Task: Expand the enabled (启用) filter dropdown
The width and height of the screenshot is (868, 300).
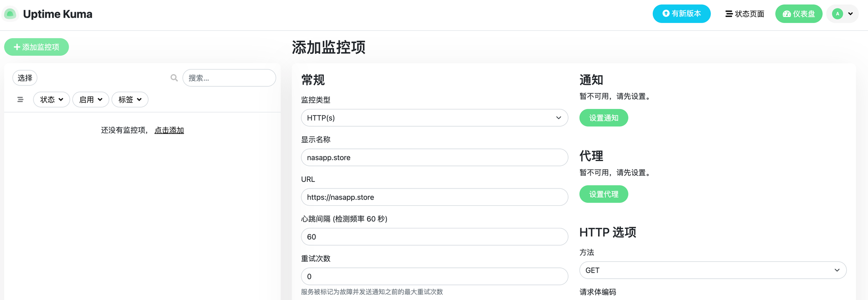Action: pyautogui.click(x=91, y=99)
